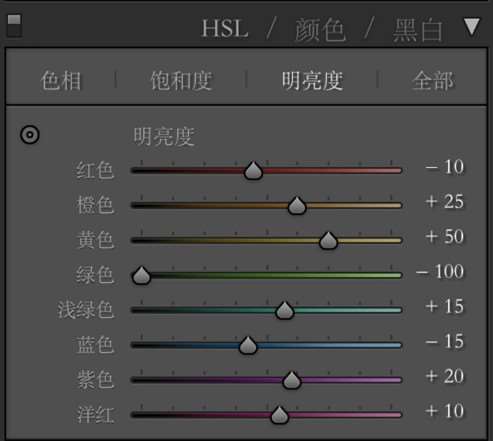493x441 pixels.
Task: Open the 饱和度 tab
Action: tap(181, 81)
